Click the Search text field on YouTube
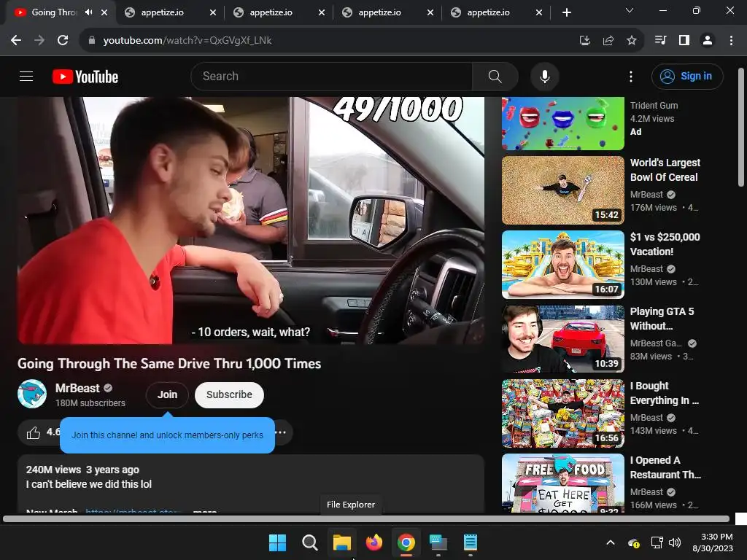This screenshot has height=560, width=747. 331,76
